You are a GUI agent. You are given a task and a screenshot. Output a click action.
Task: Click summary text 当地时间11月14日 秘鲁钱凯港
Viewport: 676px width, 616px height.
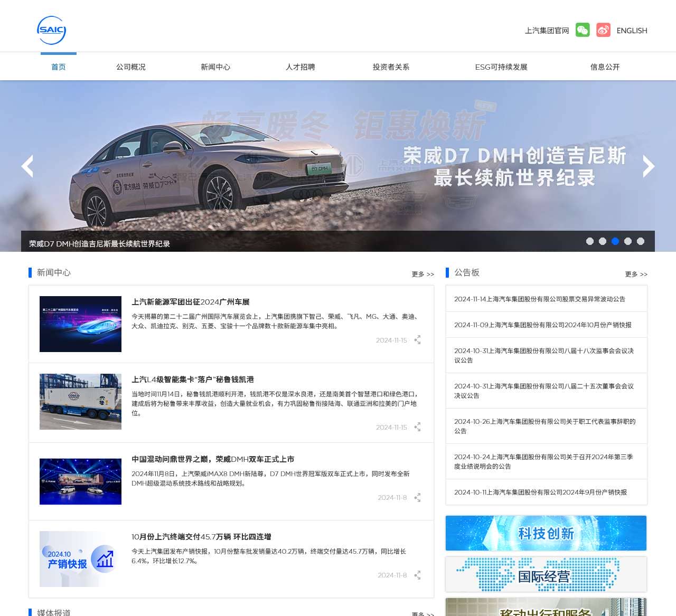(276, 403)
